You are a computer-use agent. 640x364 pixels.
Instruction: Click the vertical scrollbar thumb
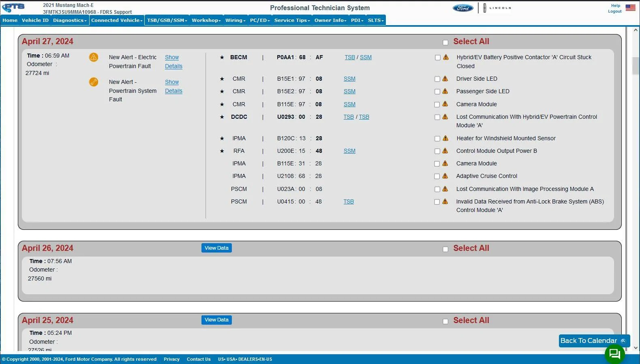point(636,66)
